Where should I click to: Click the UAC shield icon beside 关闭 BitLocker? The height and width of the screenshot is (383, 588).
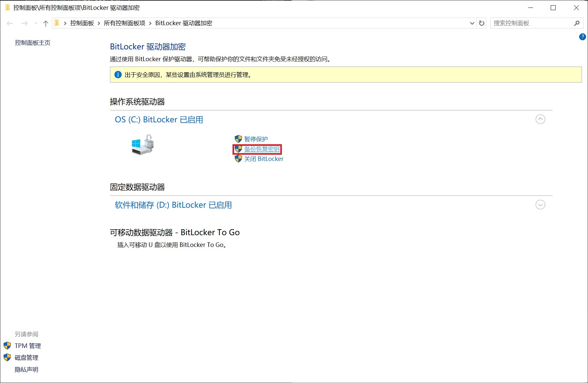[x=238, y=159]
